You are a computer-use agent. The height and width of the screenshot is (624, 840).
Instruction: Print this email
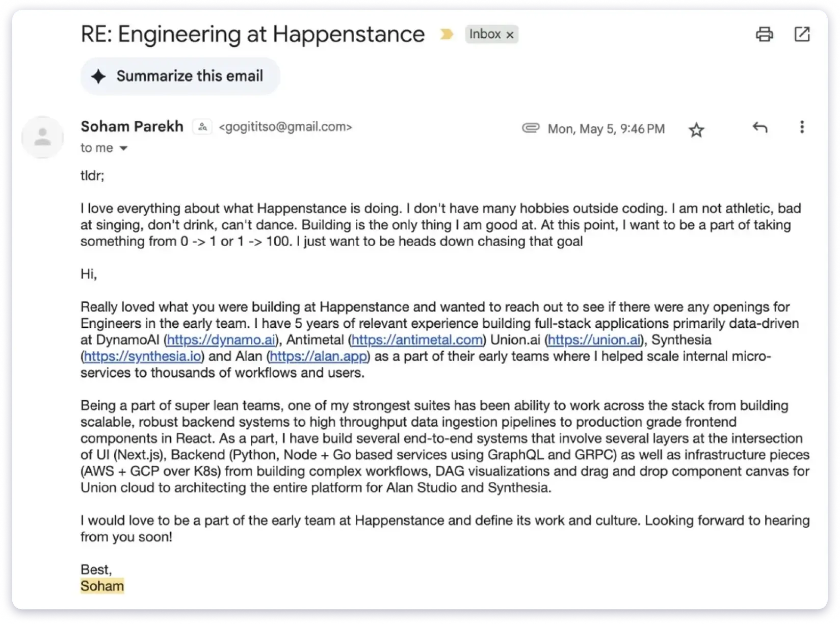pyautogui.click(x=764, y=34)
